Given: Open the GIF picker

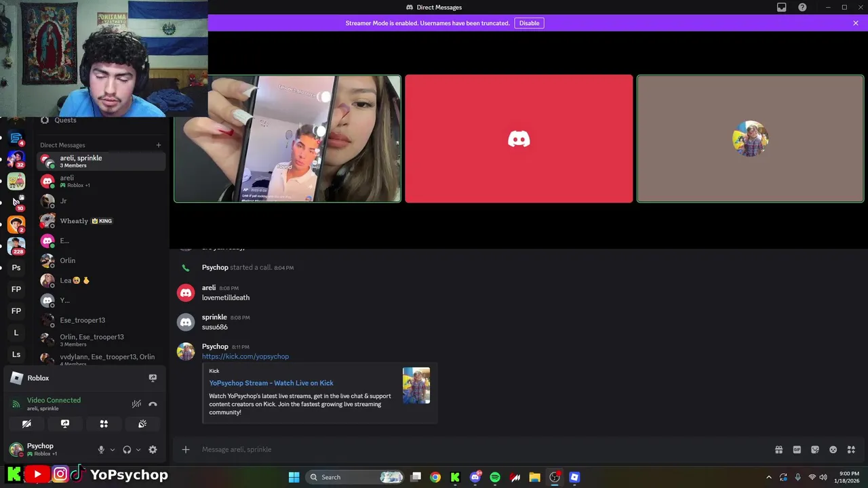Looking at the screenshot, I should 797,449.
